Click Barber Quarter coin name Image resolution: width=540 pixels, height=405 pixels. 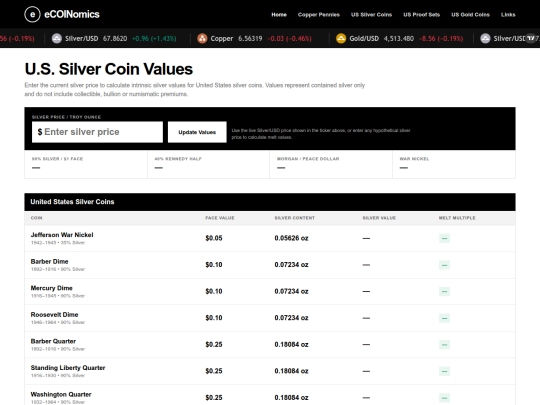pyautogui.click(x=53, y=341)
